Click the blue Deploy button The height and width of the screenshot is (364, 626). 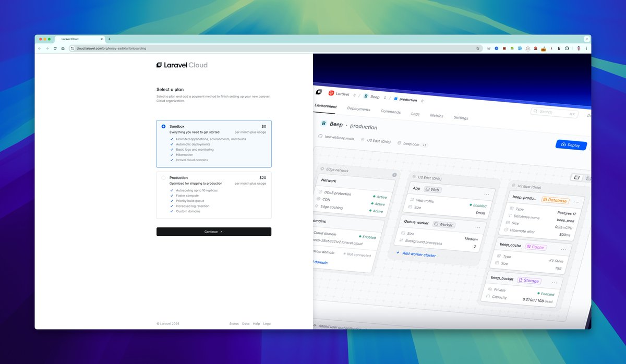pyautogui.click(x=571, y=145)
